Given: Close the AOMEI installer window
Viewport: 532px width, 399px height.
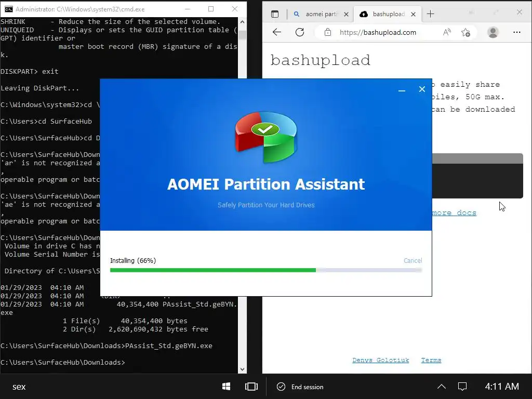Looking at the screenshot, I should pos(422,89).
